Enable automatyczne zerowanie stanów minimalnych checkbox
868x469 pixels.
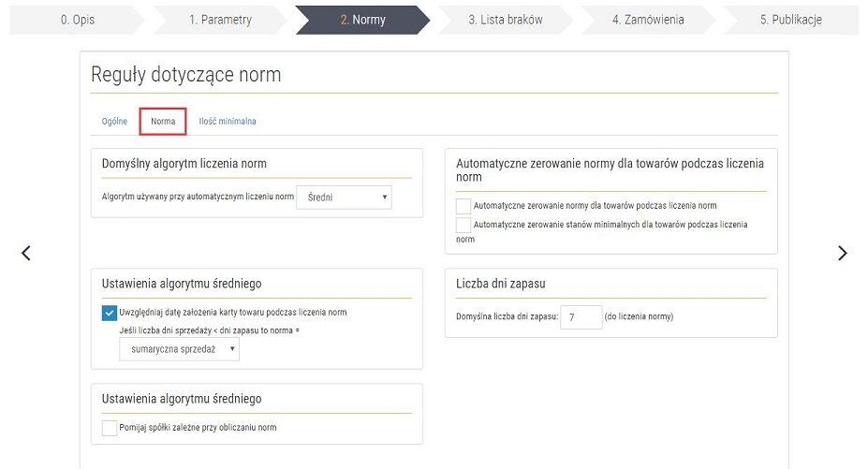(x=463, y=226)
